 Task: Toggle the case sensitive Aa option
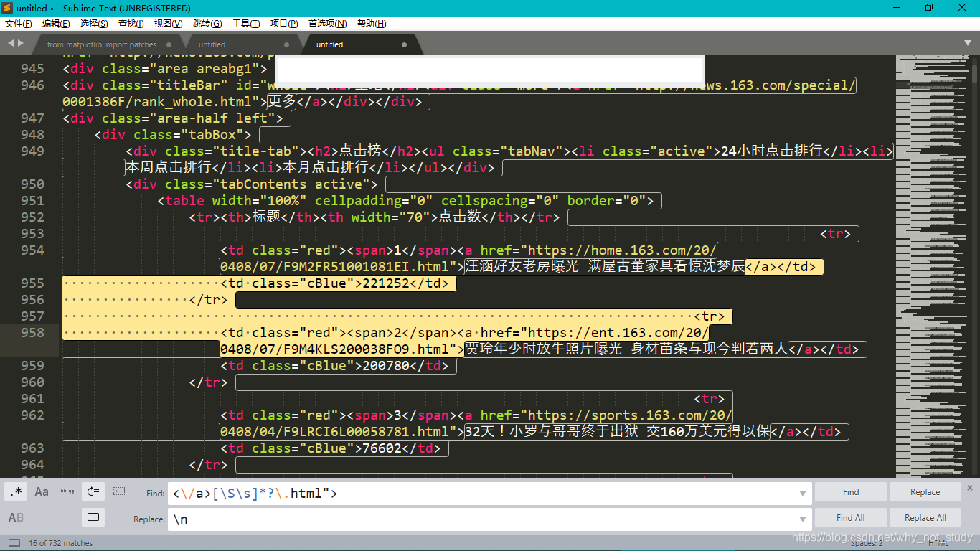tap(42, 491)
